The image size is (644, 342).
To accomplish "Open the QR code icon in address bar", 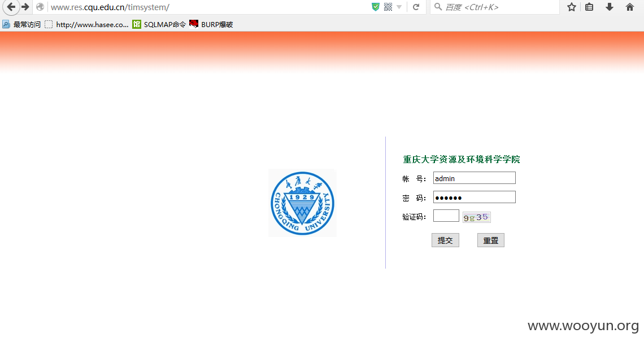I will coord(388,7).
